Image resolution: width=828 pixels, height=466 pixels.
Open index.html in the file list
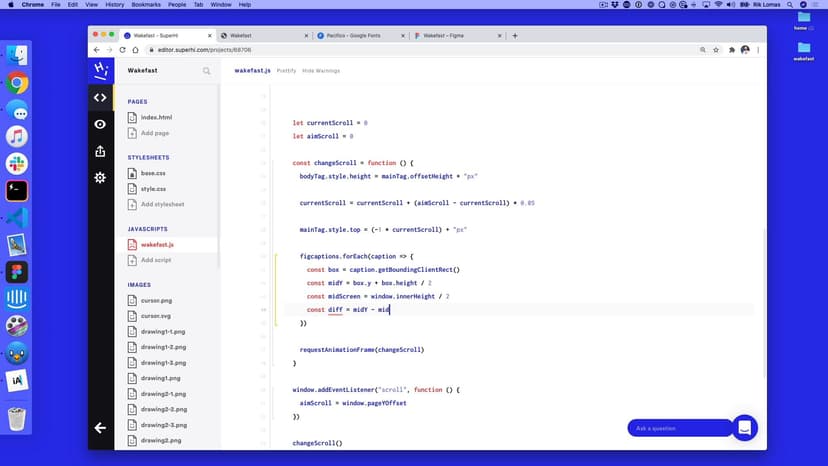156,117
